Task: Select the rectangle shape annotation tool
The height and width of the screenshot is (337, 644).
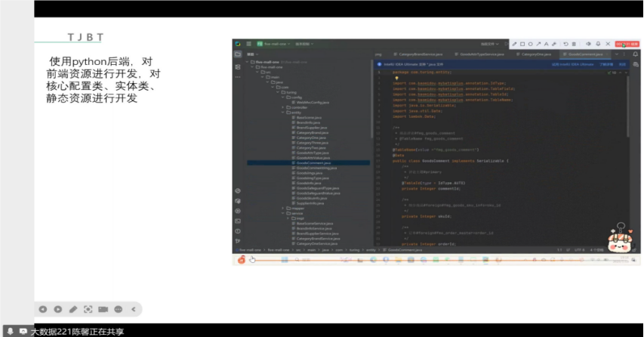Action: (x=522, y=44)
